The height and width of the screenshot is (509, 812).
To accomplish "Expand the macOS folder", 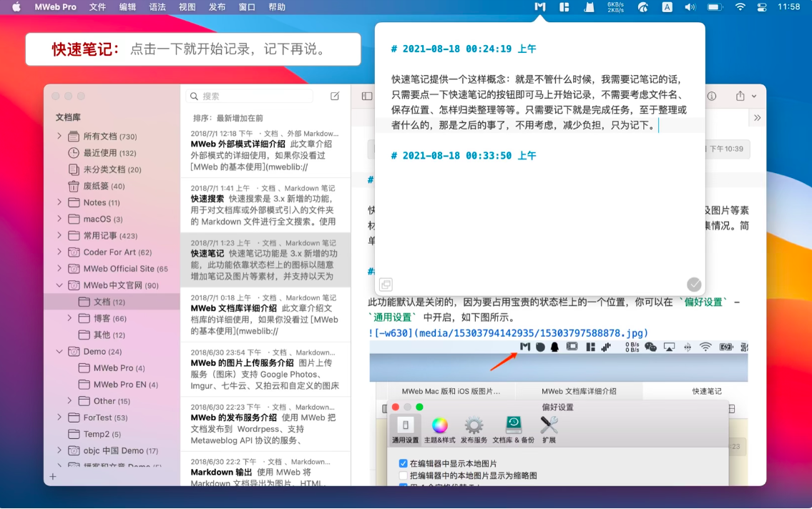I will 59,219.
